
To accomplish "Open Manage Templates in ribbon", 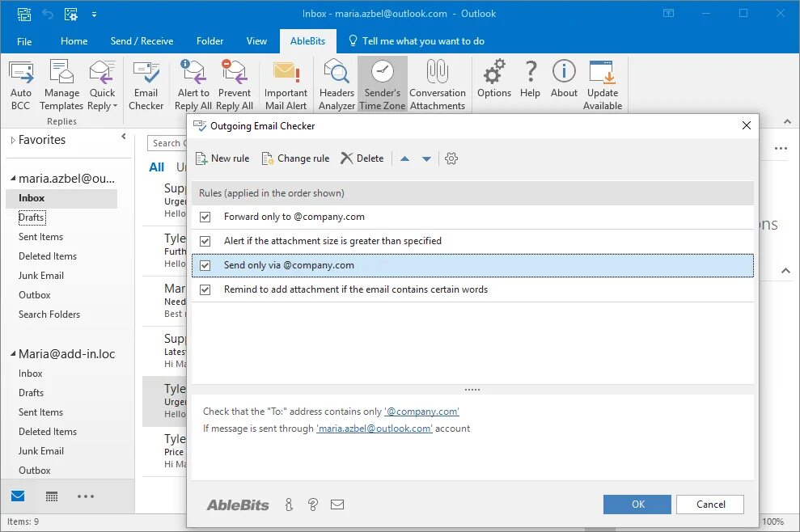I will pos(61,85).
